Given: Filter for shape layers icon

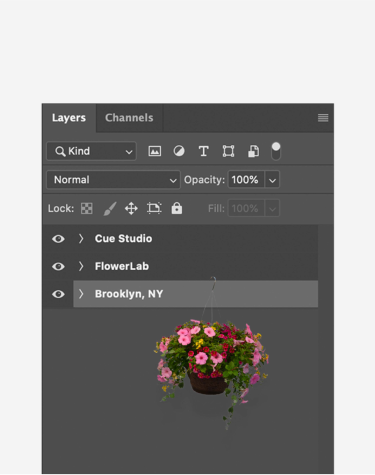Looking at the screenshot, I should tap(228, 151).
